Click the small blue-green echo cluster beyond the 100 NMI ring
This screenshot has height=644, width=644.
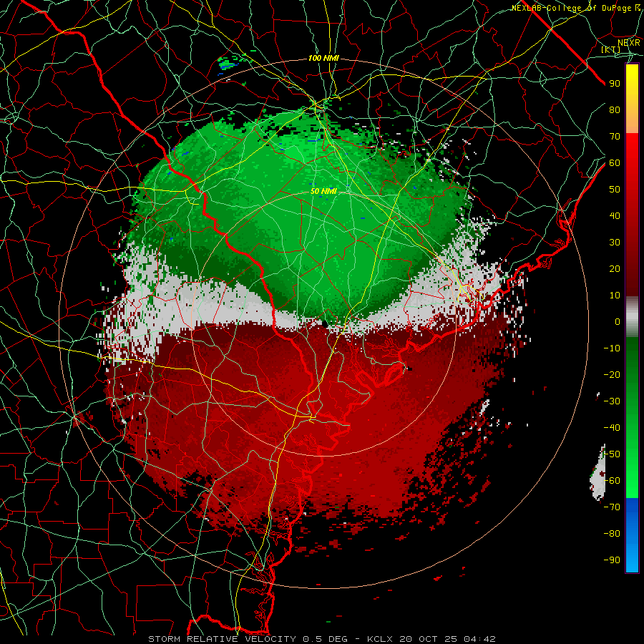click(x=228, y=64)
